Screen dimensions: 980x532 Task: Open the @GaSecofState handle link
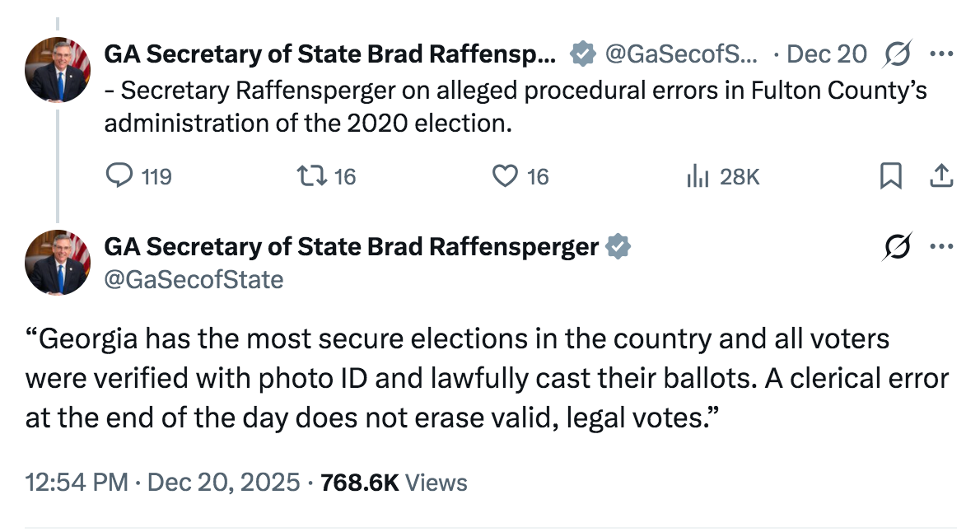pyautogui.click(x=194, y=280)
